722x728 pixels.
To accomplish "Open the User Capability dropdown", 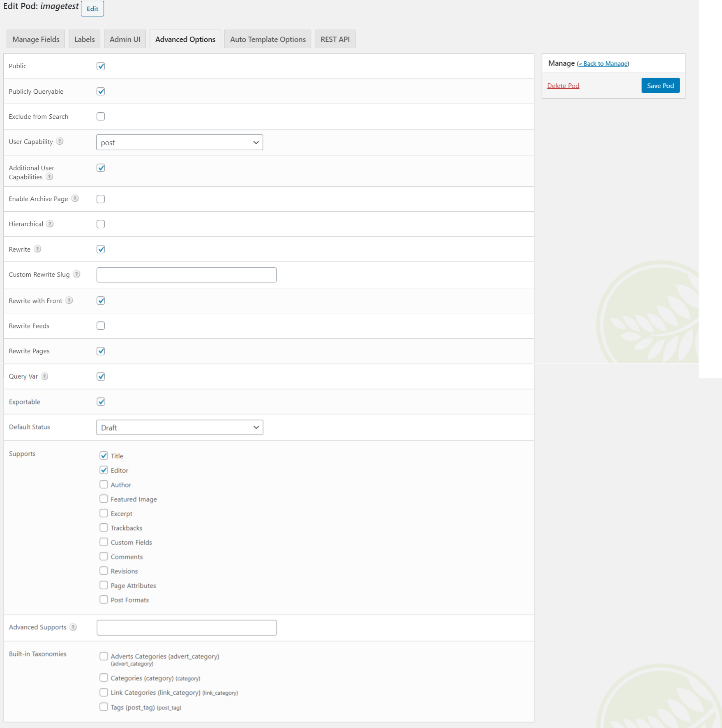I will (x=180, y=142).
